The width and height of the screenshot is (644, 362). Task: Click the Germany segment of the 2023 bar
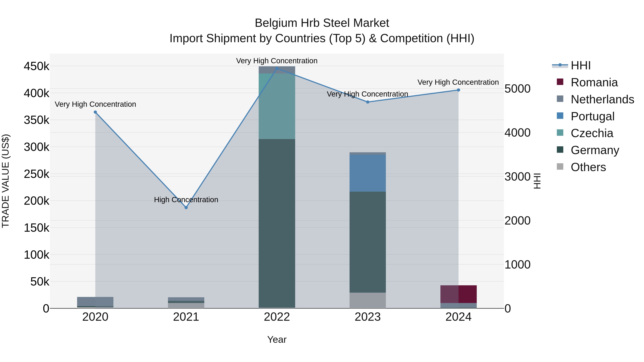click(367, 242)
